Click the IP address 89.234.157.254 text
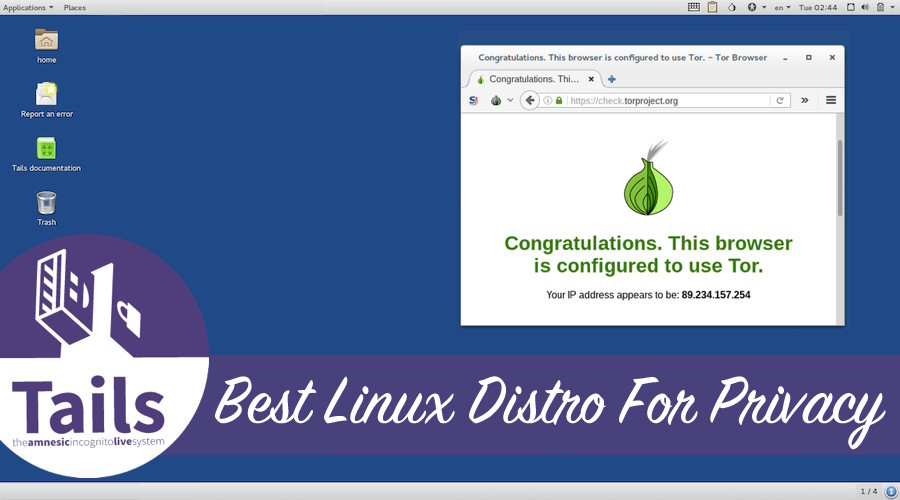Screen dimensions: 900x500 pyautogui.click(x=716, y=295)
